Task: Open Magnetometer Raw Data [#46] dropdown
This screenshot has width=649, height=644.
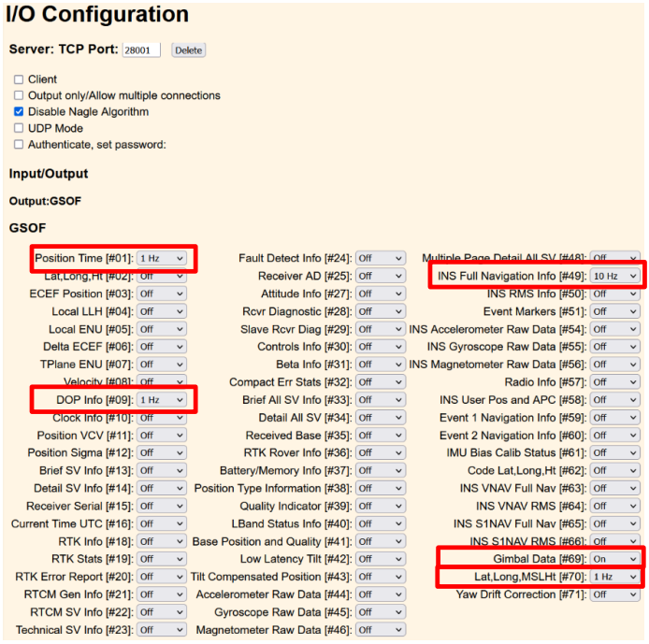Action: tap(381, 630)
